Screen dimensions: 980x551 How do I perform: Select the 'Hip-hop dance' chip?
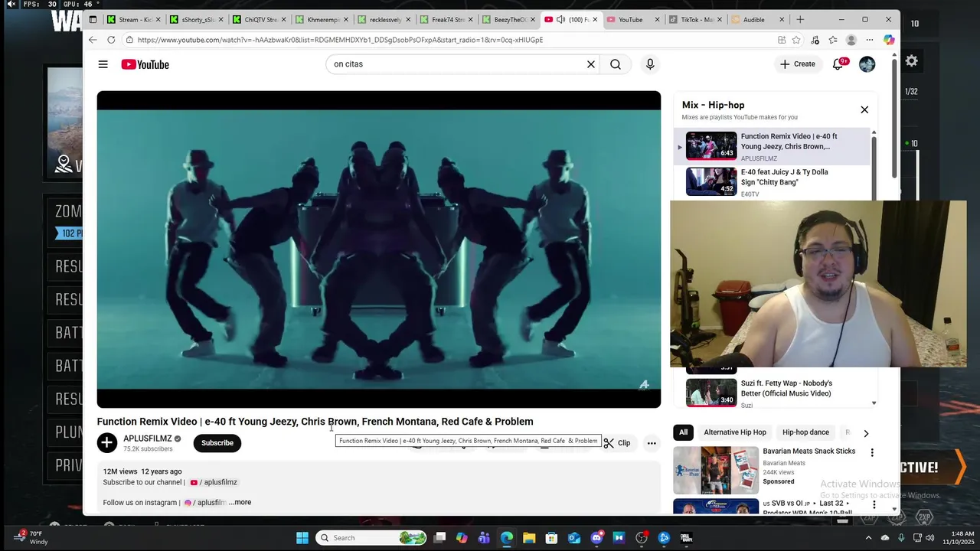[x=805, y=432]
